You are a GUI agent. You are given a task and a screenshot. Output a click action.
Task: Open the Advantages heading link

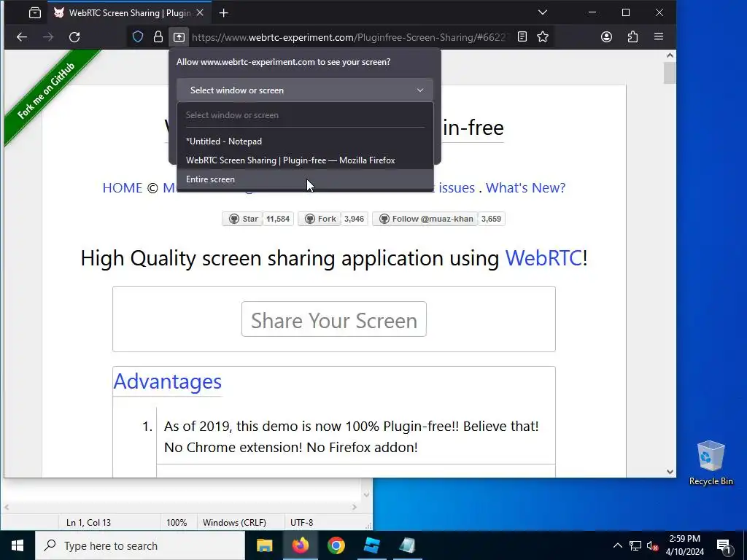(167, 381)
